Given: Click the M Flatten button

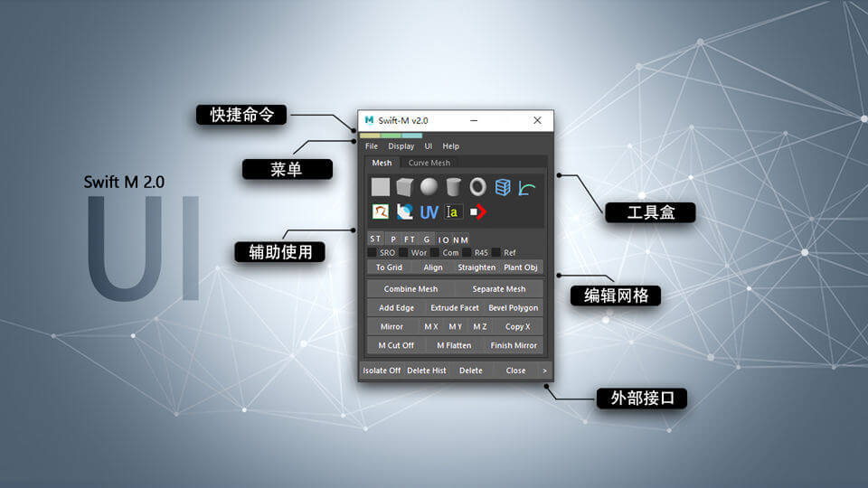Looking at the screenshot, I should coord(454,345).
